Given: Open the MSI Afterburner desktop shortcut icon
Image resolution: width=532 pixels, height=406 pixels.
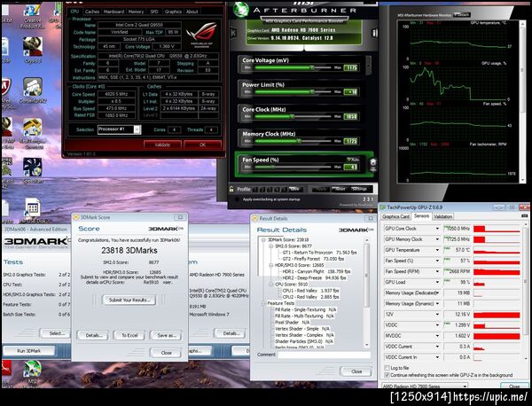Looking at the screenshot, I should (33, 373).
